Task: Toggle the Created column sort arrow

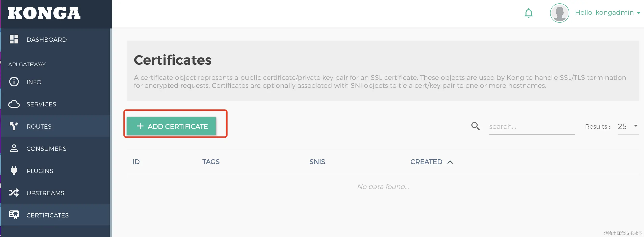Action: coord(450,162)
